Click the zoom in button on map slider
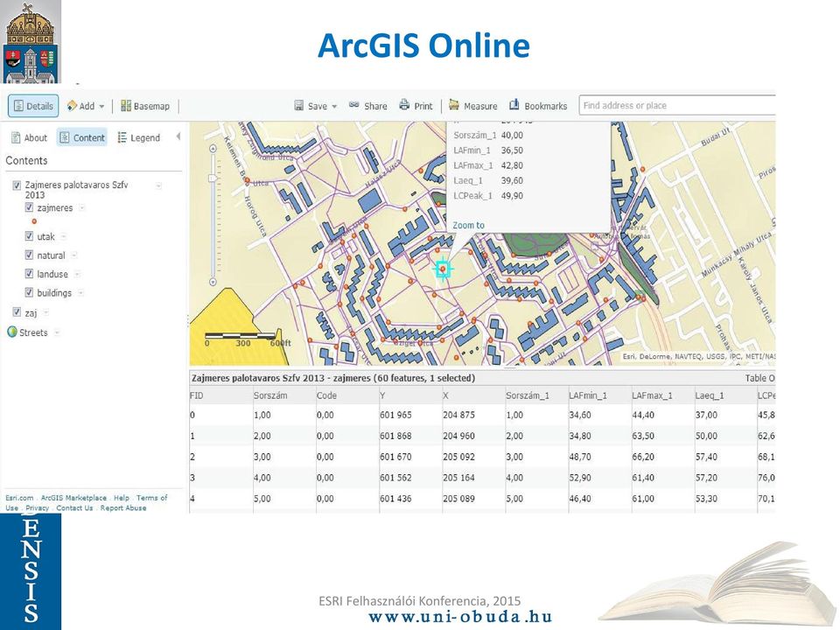 pyautogui.click(x=213, y=149)
